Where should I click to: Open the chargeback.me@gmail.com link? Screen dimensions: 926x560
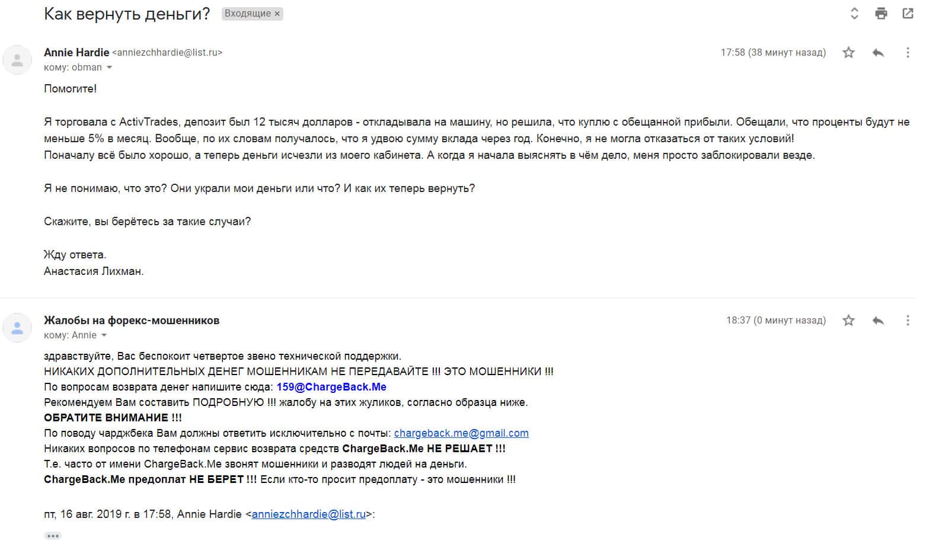click(x=461, y=433)
